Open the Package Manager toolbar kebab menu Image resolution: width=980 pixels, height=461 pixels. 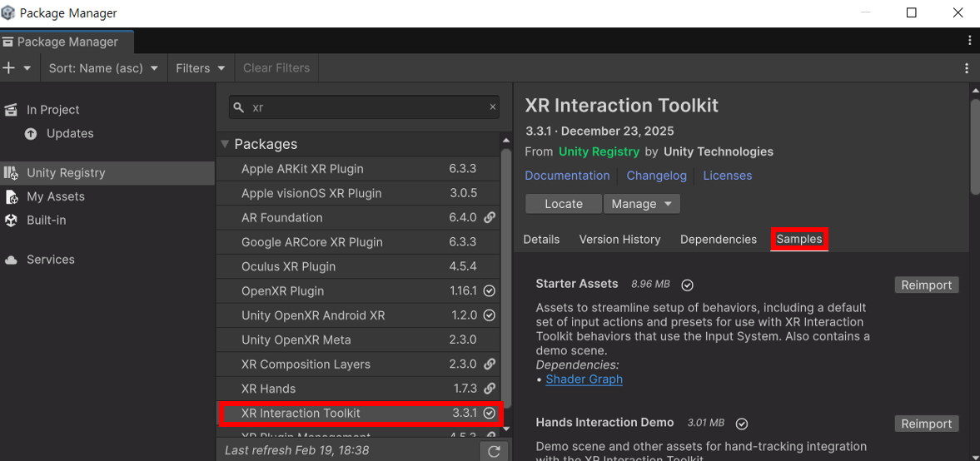tap(968, 68)
